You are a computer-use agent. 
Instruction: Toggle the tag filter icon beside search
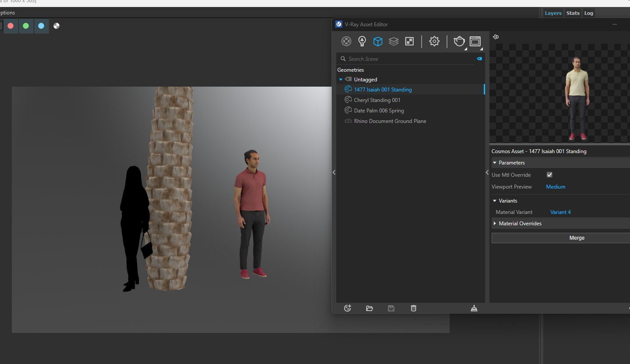coord(479,59)
